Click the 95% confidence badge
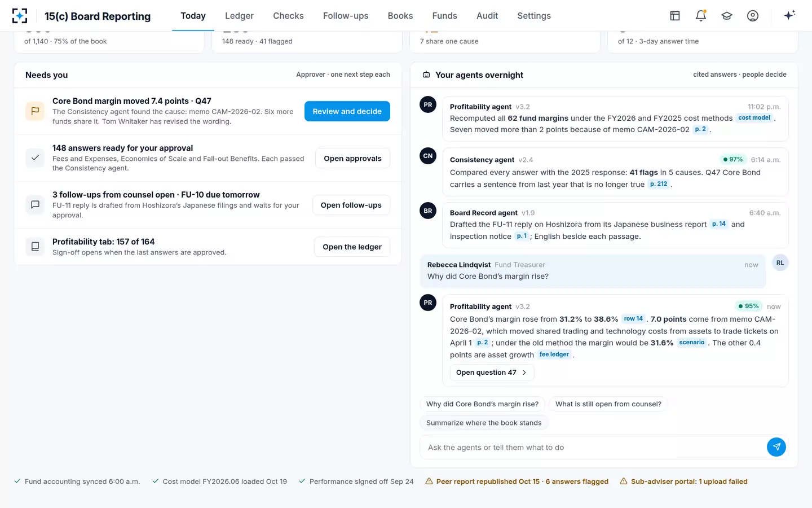Screen dimensions: 812x508 tap(748, 306)
